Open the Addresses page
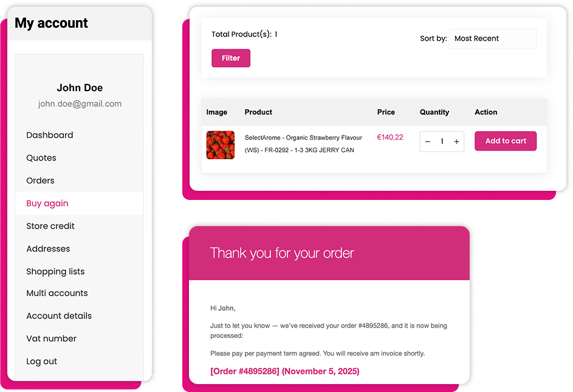573x392 pixels. 48,249
